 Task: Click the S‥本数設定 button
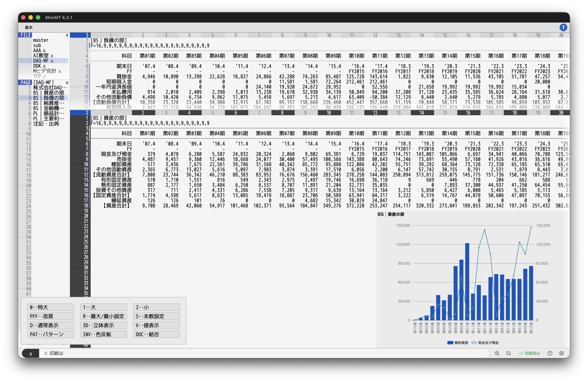pyautogui.click(x=156, y=316)
